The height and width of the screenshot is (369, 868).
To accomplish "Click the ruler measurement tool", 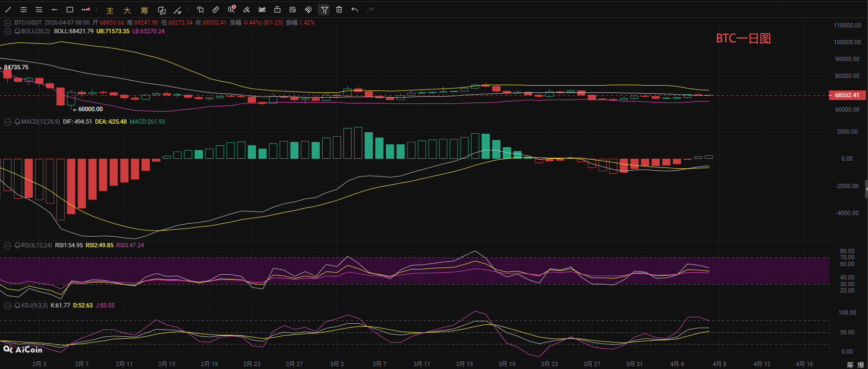I will point(216,10).
